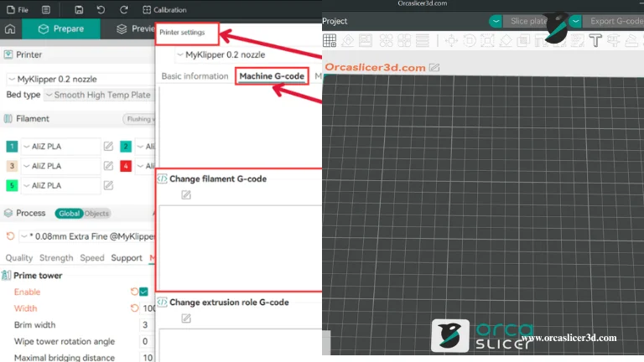Open the Home icon tab
Image resolution: width=644 pixels, height=362 pixels.
10,28
